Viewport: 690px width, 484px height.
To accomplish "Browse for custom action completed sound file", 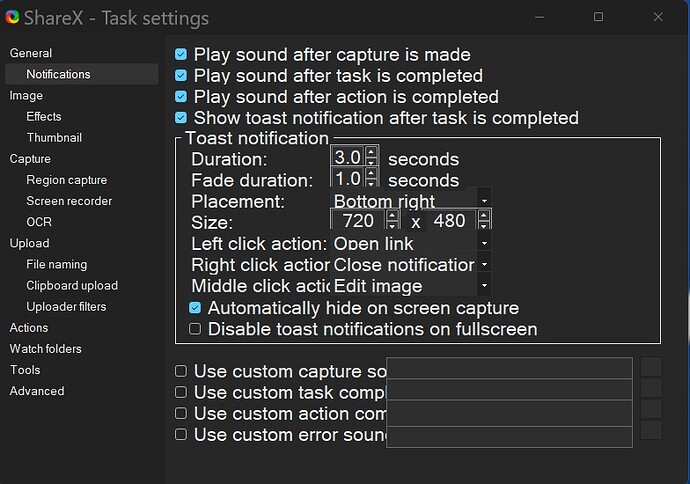I will 651,409.
